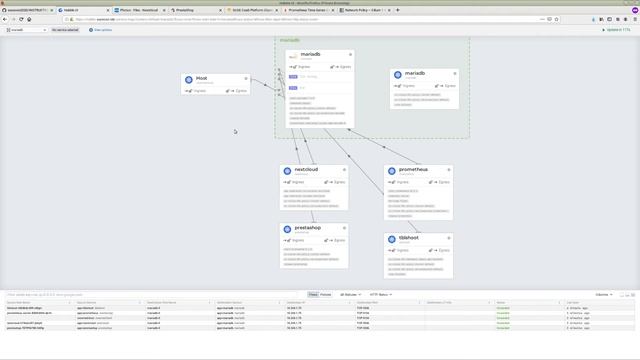Open the View options icon
640x360 pixels.
click(x=91, y=30)
